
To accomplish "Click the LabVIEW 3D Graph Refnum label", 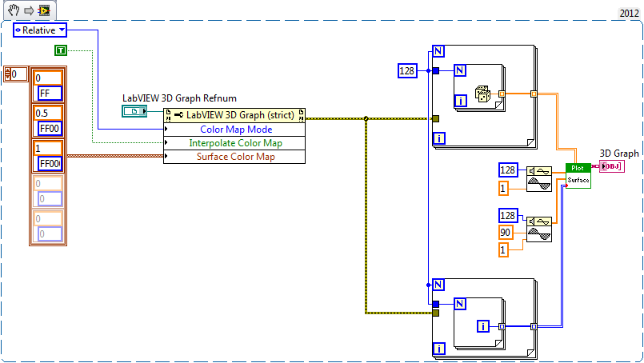I will 179,98.
